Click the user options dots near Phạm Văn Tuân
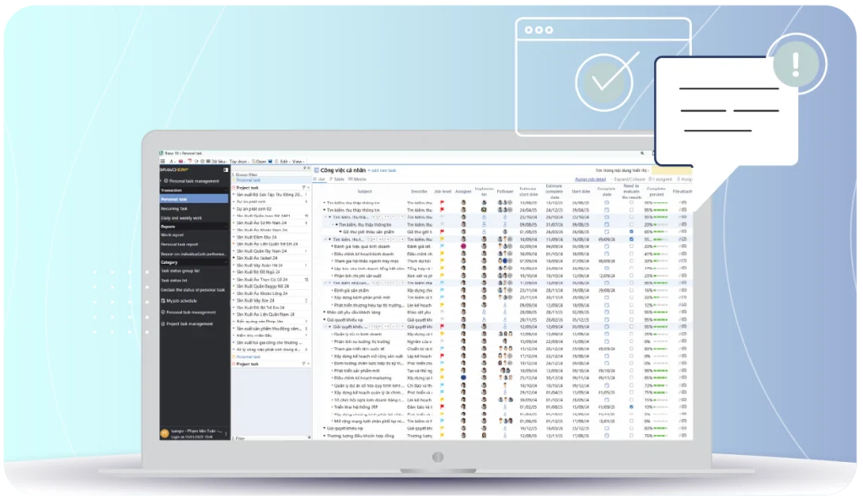 (x=226, y=433)
